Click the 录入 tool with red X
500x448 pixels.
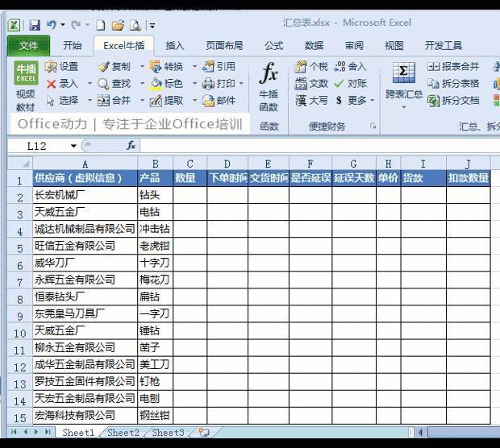63,84
